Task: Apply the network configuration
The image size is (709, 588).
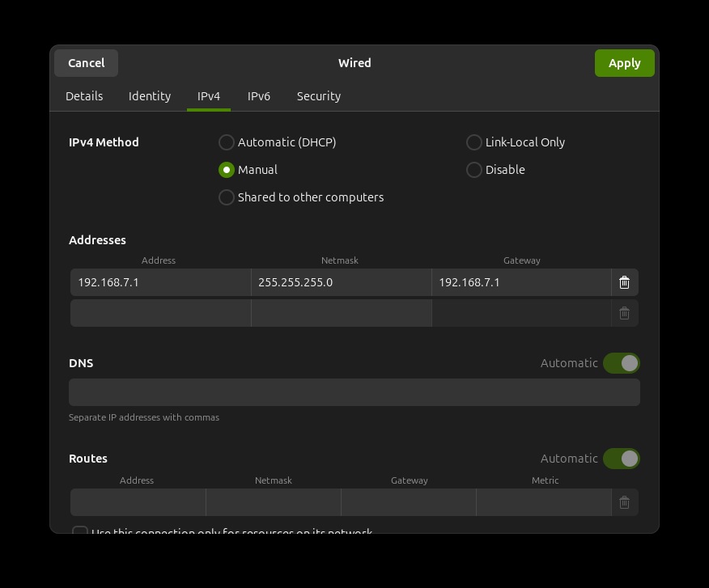Action: [624, 62]
